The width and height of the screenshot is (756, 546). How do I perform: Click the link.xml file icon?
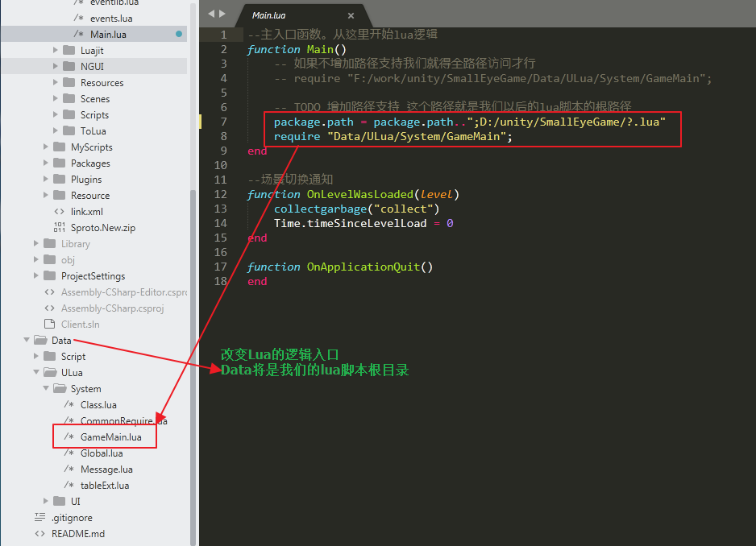click(60, 211)
